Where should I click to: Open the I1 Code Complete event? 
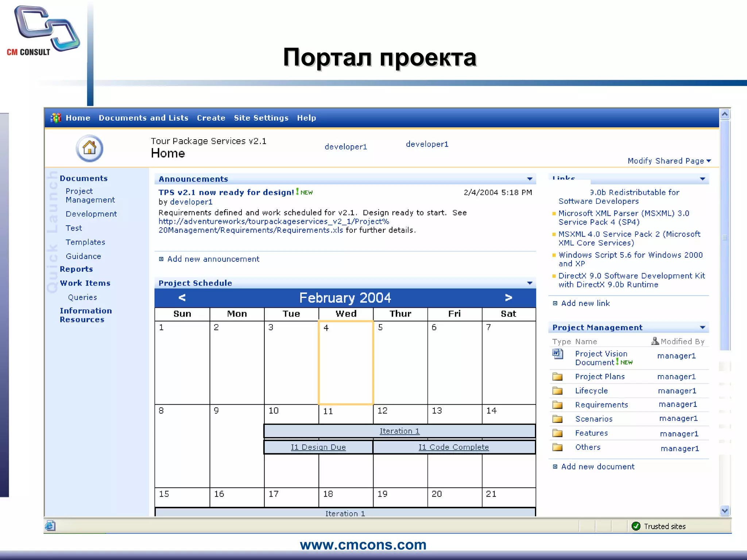tap(454, 447)
